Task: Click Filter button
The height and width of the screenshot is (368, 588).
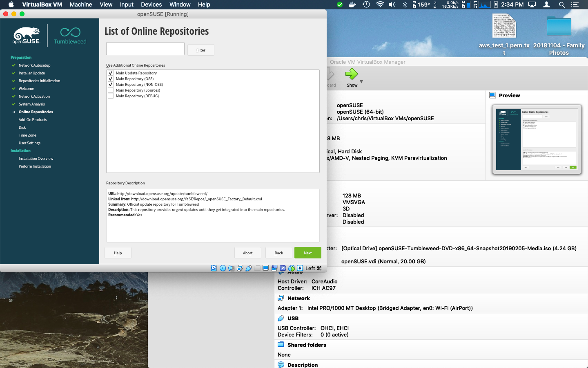Action: (x=201, y=50)
